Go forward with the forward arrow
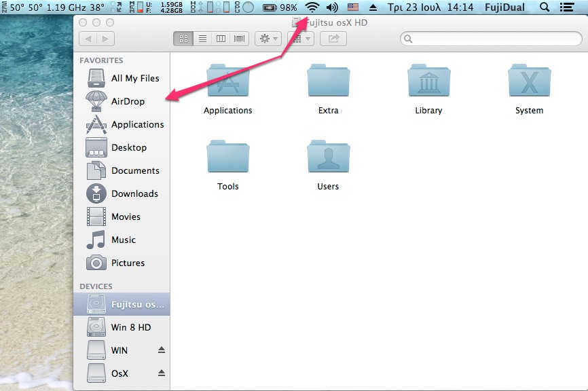This screenshot has height=391, width=588. (x=106, y=39)
